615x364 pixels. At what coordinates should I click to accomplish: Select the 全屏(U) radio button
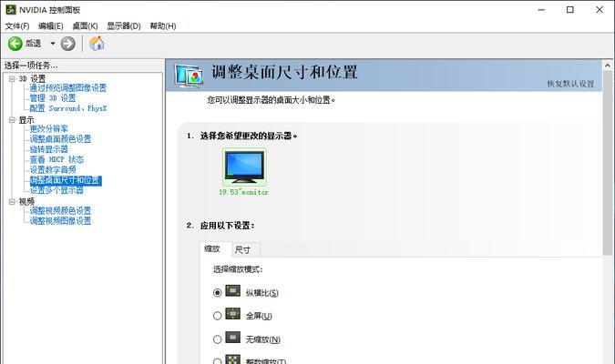coord(217,316)
